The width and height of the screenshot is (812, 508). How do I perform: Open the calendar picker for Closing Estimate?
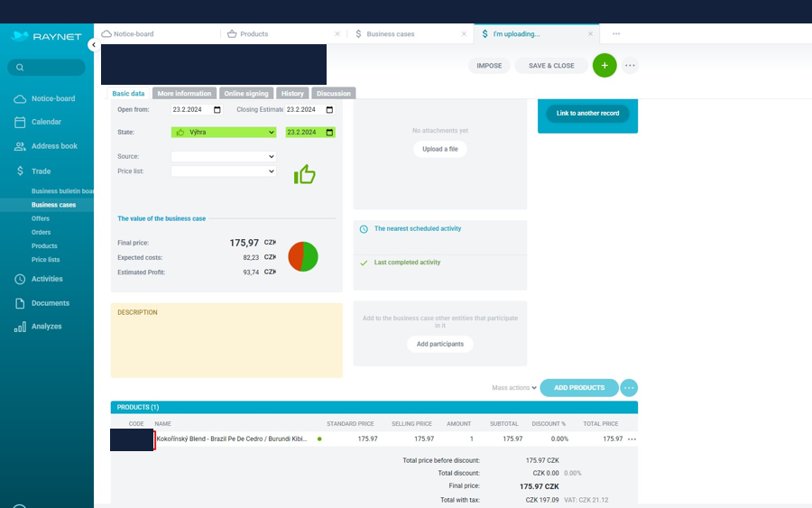click(329, 110)
